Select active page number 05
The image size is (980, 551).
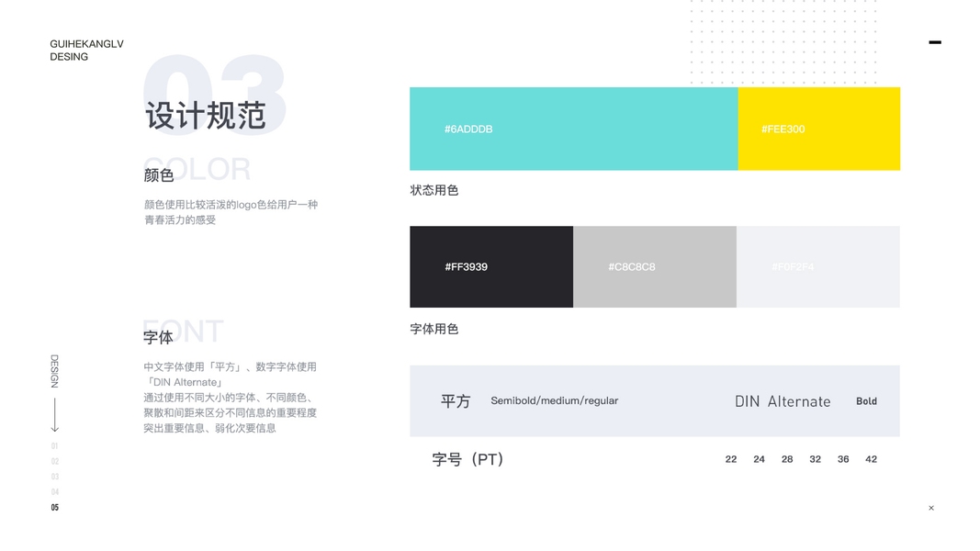pyautogui.click(x=54, y=508)
